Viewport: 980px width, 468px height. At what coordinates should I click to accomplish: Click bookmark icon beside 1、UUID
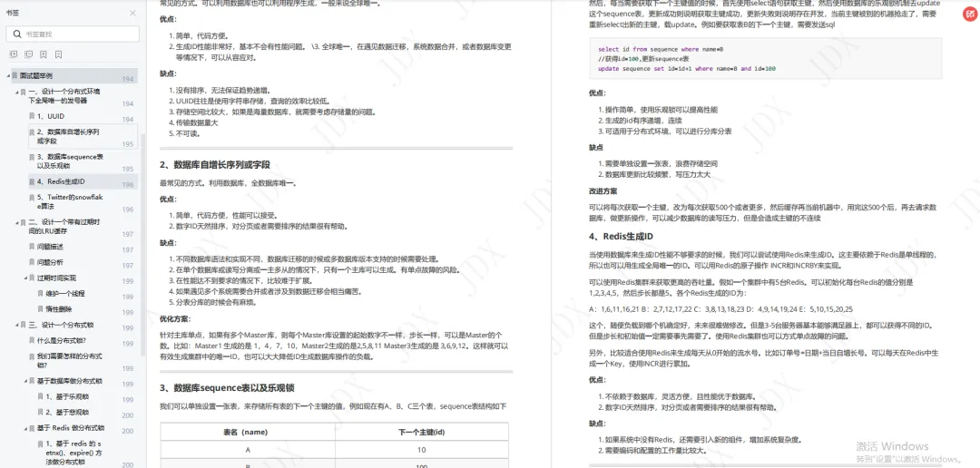tap(32, 116)
